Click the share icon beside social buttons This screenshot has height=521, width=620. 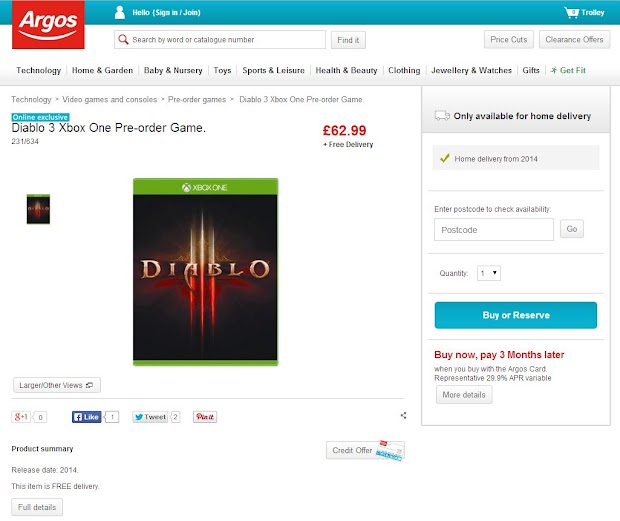point(403,416)
